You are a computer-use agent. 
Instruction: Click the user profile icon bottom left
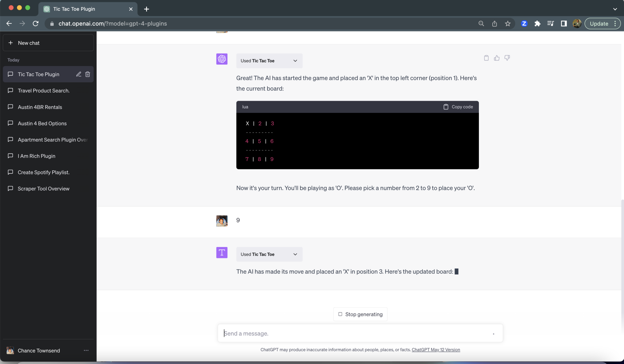[10, 350]
